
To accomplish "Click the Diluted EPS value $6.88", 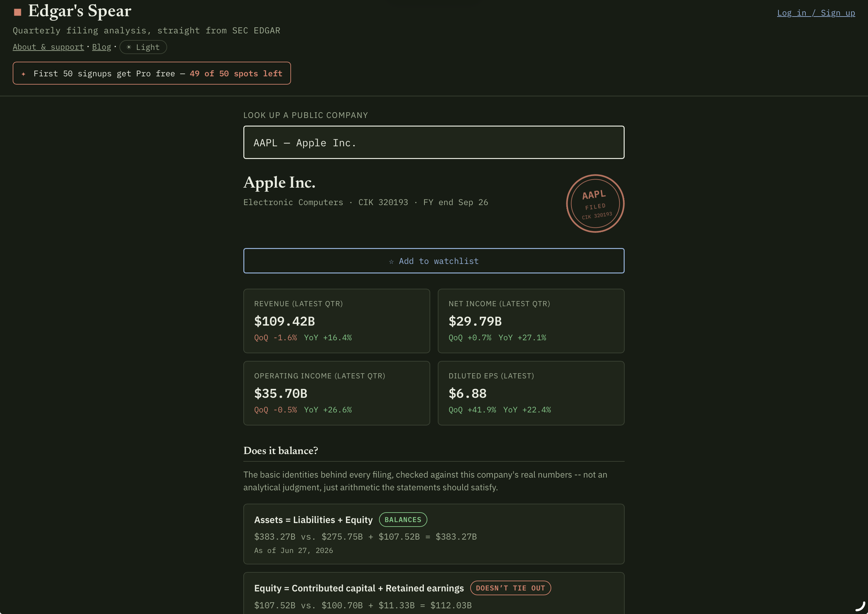I will [467, 393].
